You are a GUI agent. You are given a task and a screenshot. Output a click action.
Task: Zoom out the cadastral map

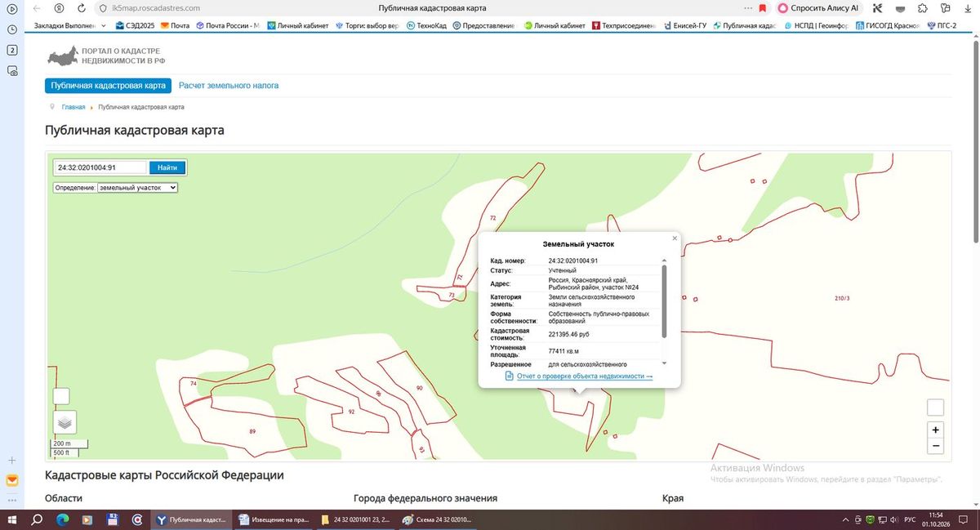click(936, 446)
